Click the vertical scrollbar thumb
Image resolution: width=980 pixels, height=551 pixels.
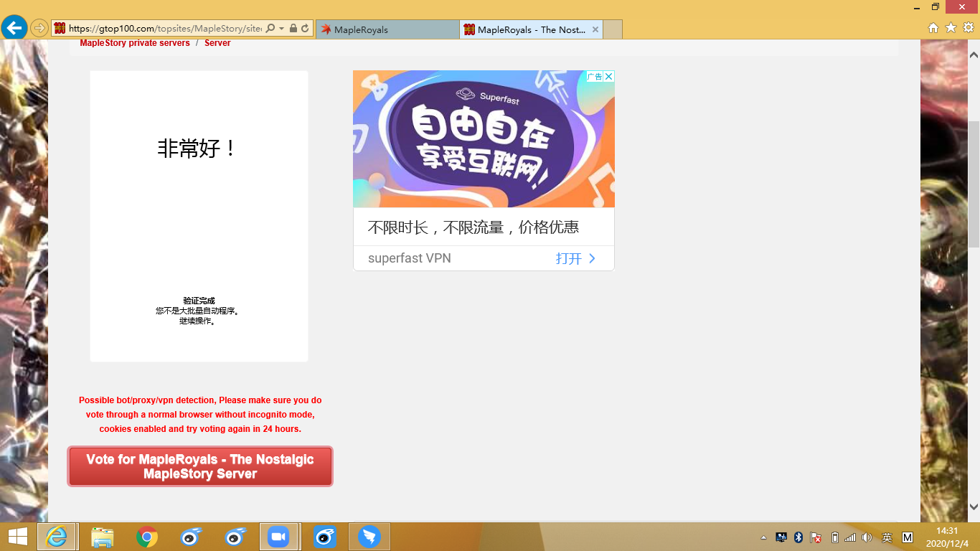(x=974, y=184)
